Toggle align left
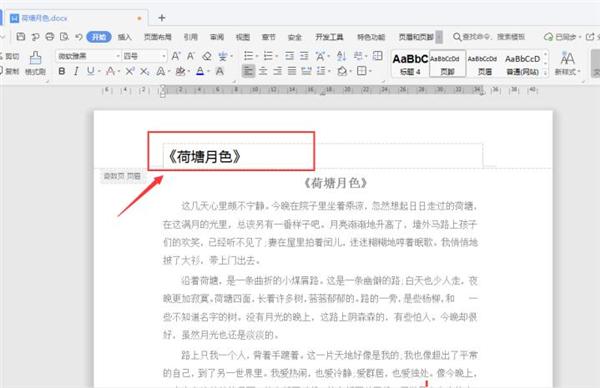 [x=248, y=71]
